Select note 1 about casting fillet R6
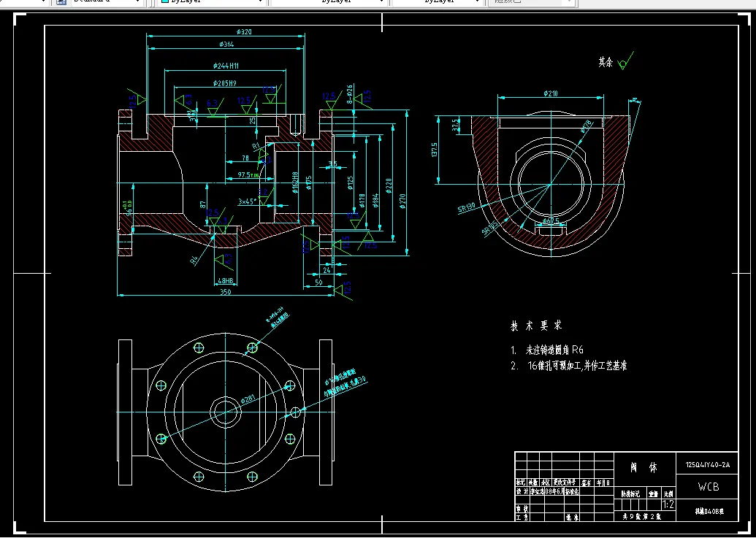 (x=547, y=350)
